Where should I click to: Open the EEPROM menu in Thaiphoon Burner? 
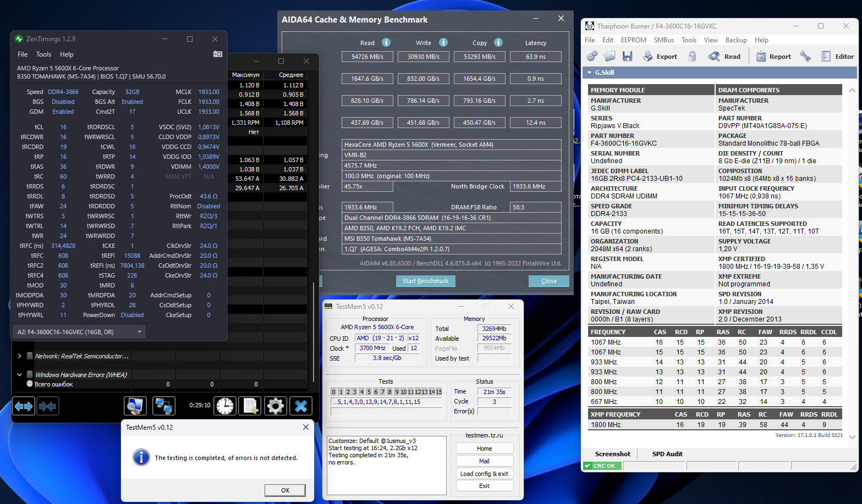point(633,40)
